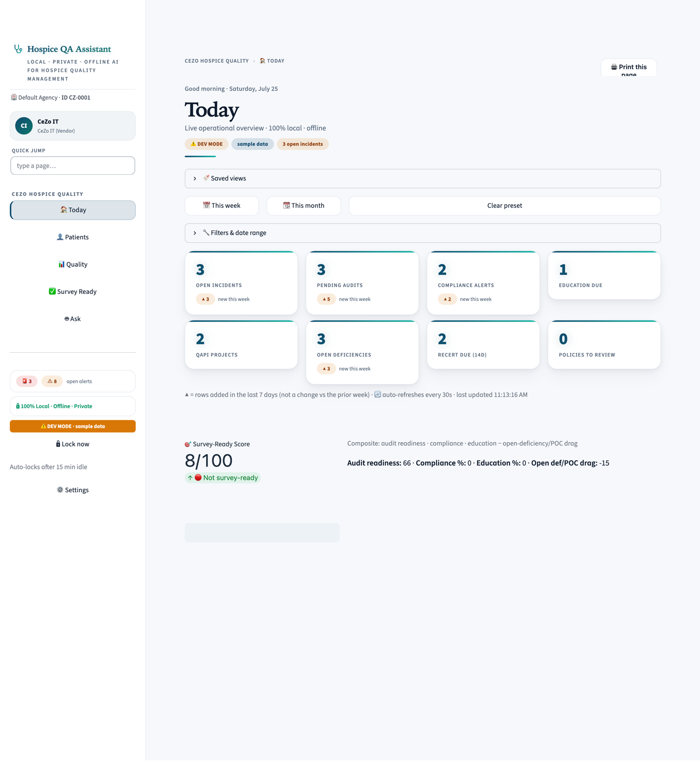Click the CI user avatar
Viewport: 700px width, 772px height.
[x=24, y=126]
